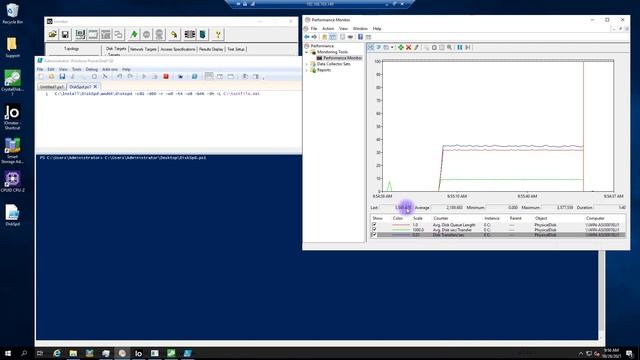Click Computer column header in legend
640x360 pixels.
click(595, 218)
